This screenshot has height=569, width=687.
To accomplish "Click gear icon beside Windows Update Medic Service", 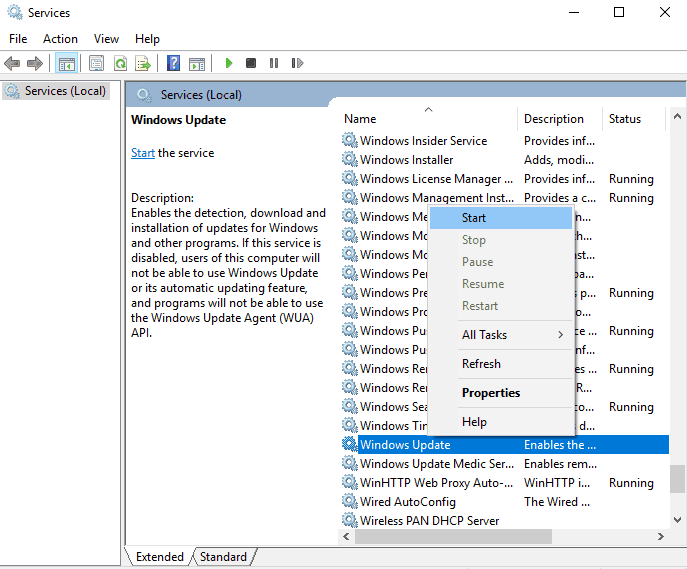I will pos(350,463).
